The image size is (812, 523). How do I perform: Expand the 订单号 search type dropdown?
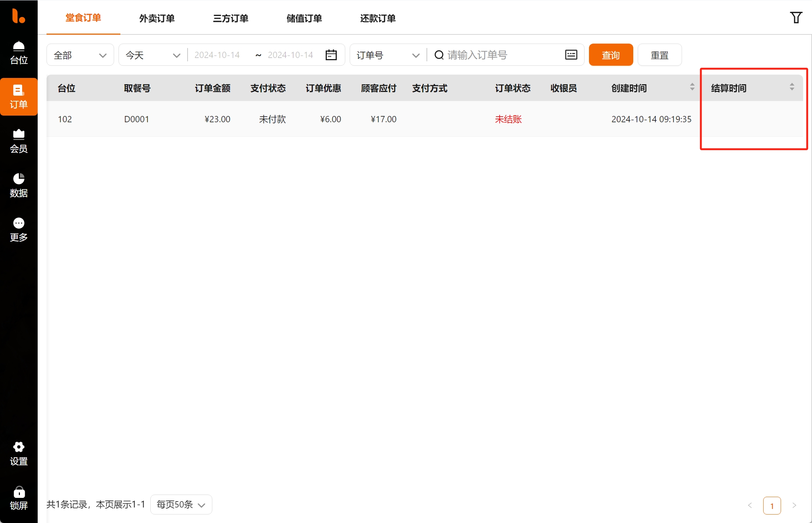(x=388, y=55)
